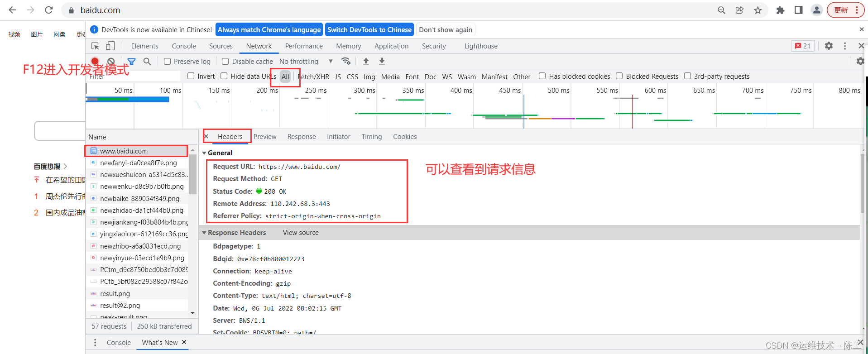Click Always match Chrome's language button

(x=269, y=29)
